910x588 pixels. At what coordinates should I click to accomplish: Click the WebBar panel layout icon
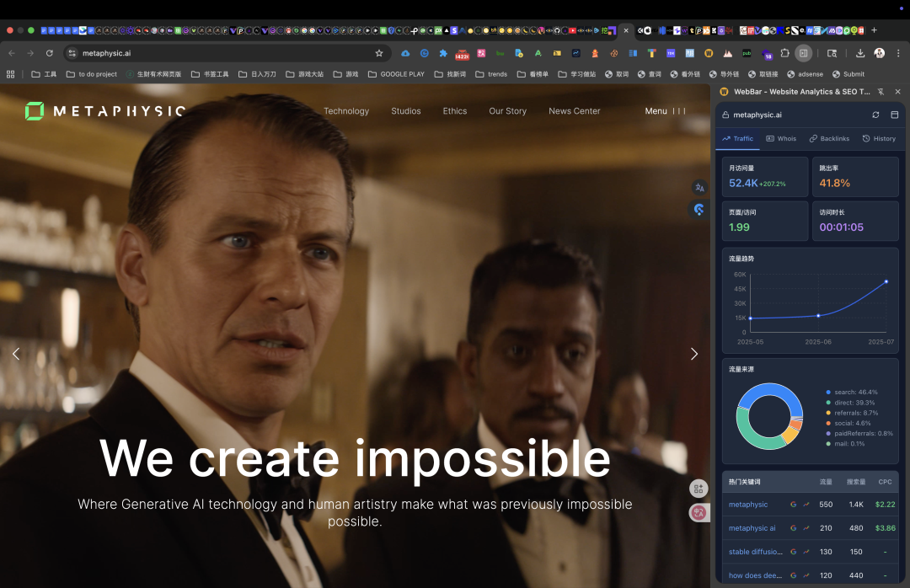coord(894,115)
